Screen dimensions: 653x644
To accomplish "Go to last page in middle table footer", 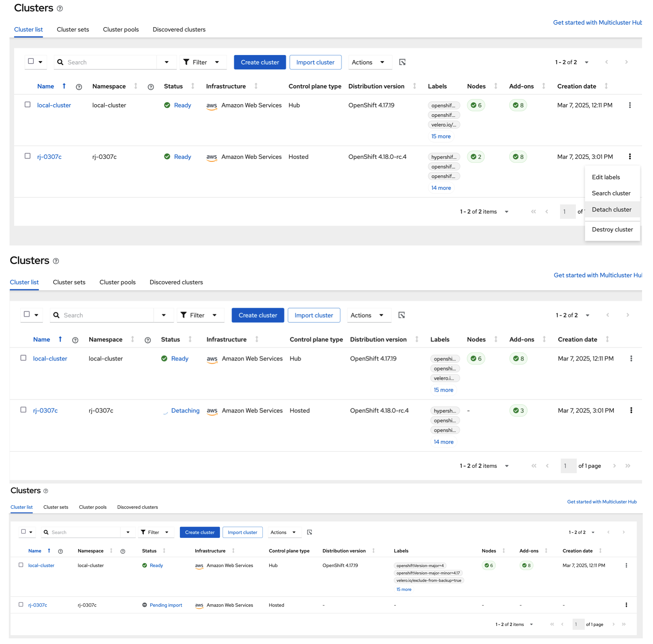I will [628, 466].
